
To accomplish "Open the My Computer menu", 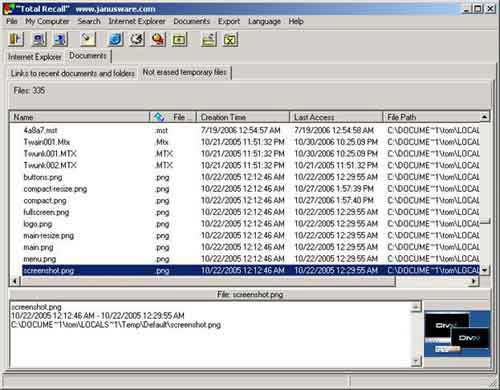I will (x=47, y=21).
